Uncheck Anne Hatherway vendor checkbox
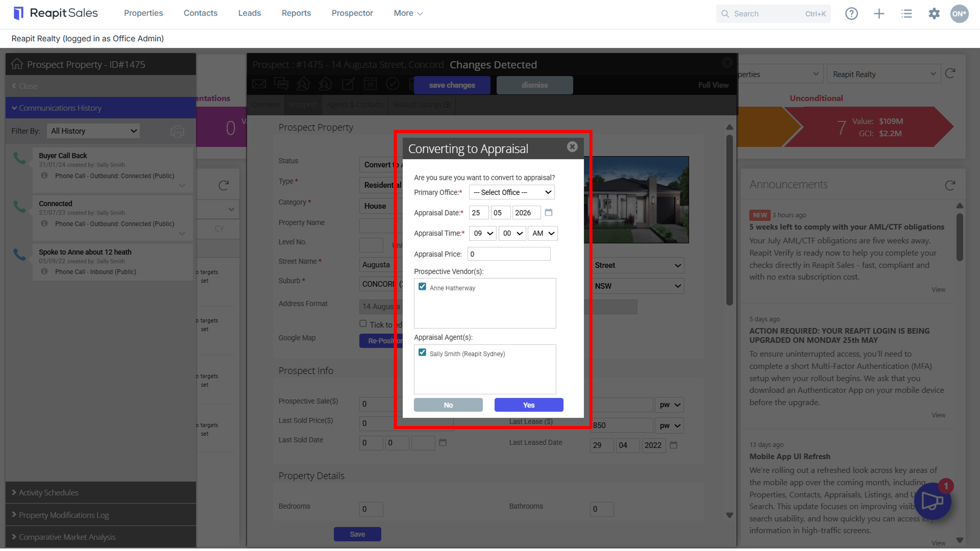This screenshot has width=980, height=551. point(422,287)
